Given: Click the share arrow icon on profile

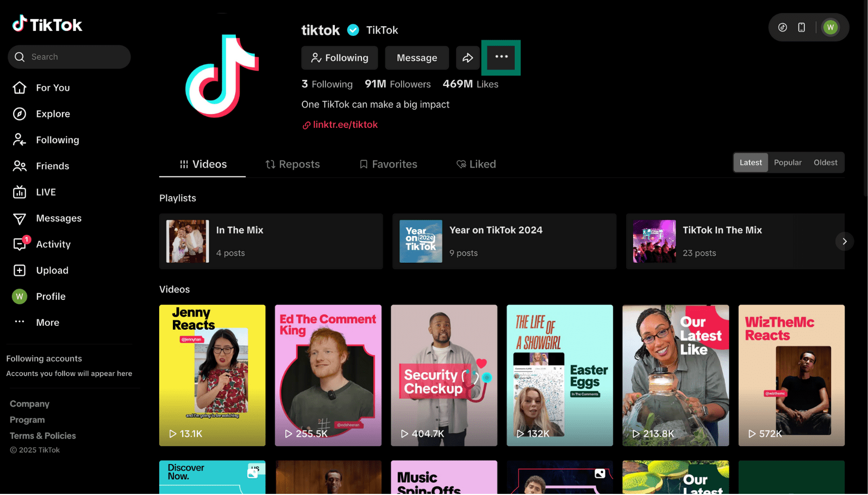Looking at the screenshot, I should pyautogui.click(x=467, y=58).
